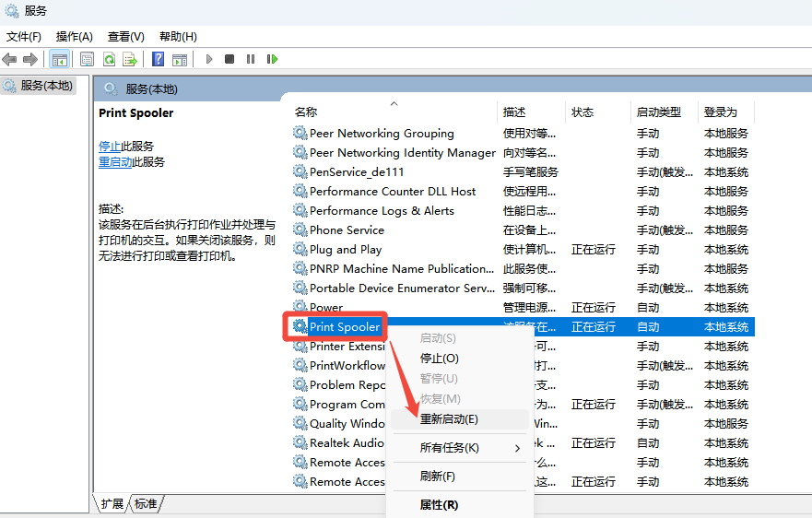Image resolution: width=812 pixels, height=518 pixels.
Task: Choose 属性(R) in the context menu
Action: tap(459, 504)
